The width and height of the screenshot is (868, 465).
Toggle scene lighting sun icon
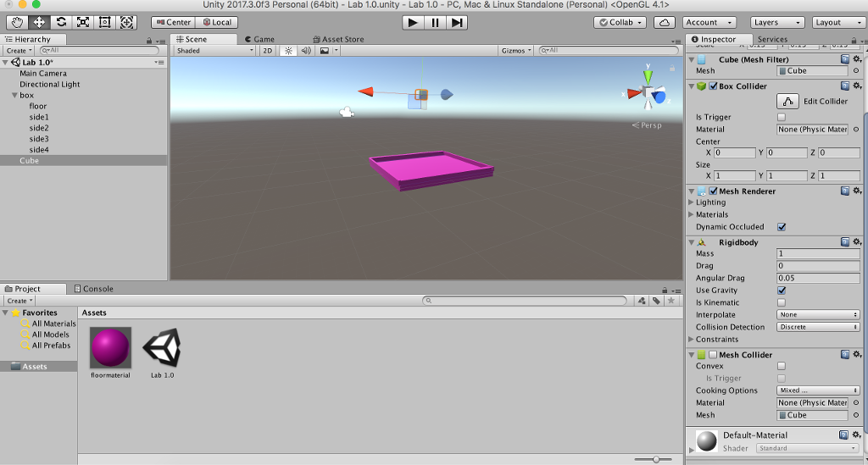coord(288,51)
